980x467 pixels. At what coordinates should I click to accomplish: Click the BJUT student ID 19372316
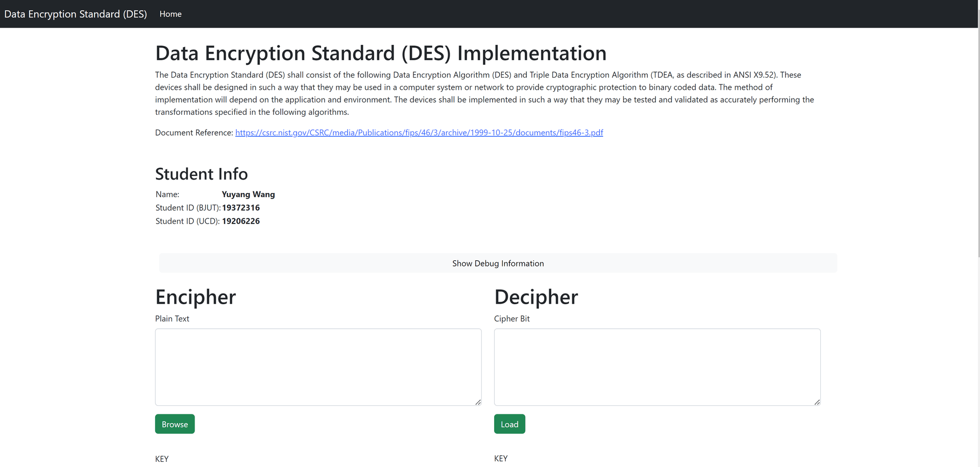tap(241, 208)
